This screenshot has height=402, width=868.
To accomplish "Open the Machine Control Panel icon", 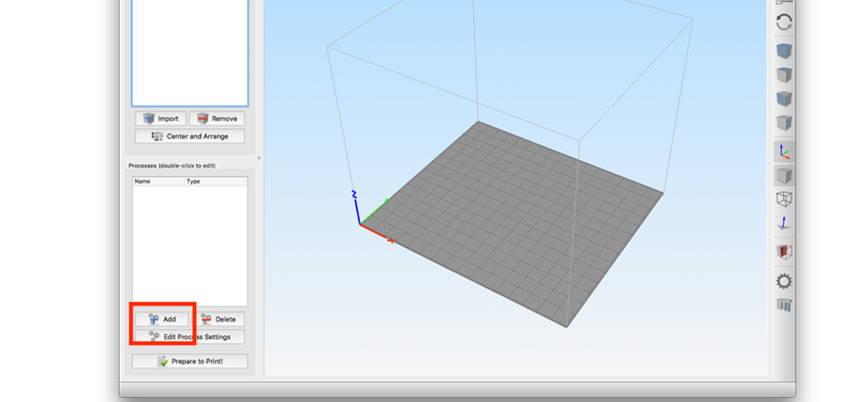I will [784, 305].
